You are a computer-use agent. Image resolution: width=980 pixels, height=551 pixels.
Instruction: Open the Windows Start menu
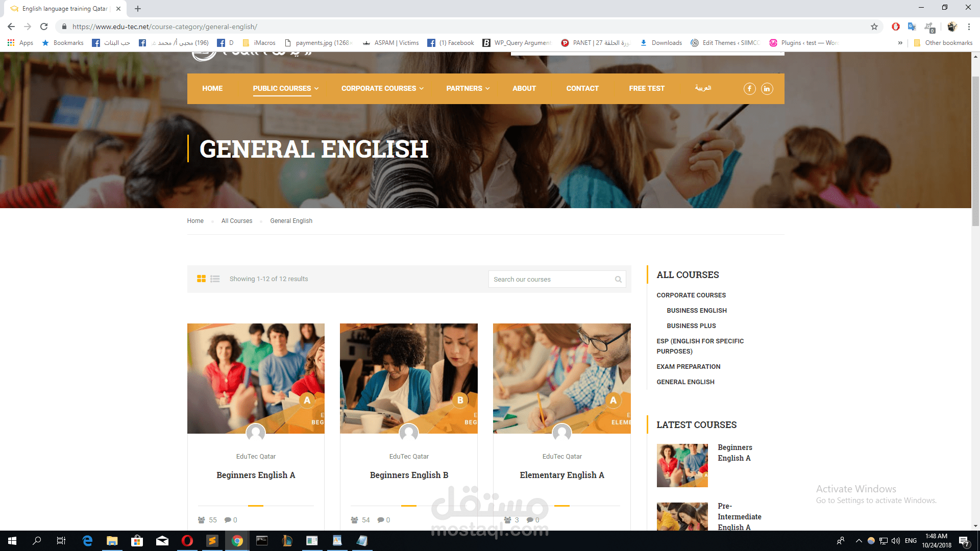tap(12, 541)
